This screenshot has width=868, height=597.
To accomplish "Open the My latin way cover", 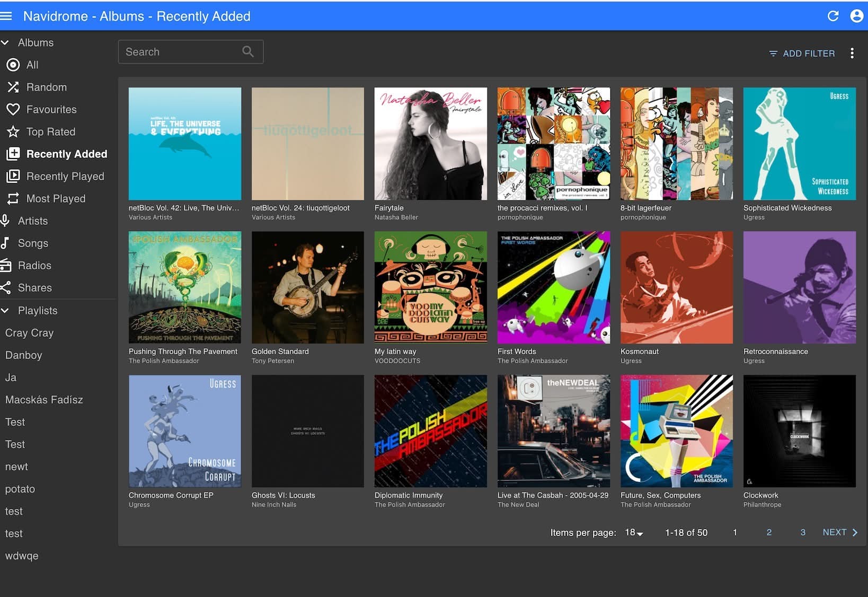I will [x=431, y=287].
